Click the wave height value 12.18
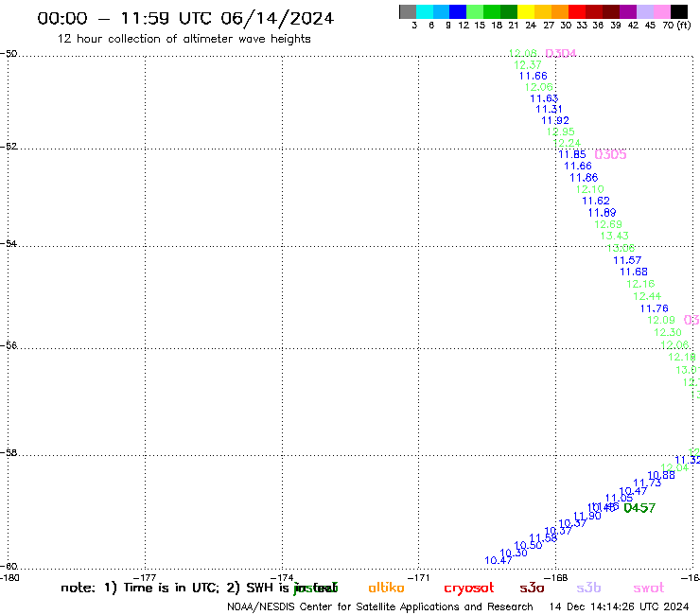 click(682, 357)
